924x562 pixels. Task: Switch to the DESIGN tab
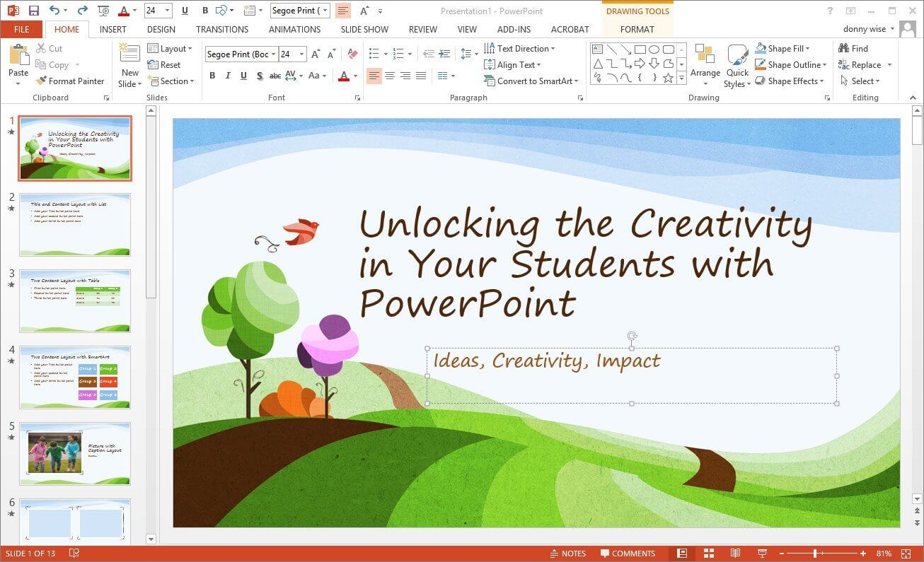pos(161,30)
